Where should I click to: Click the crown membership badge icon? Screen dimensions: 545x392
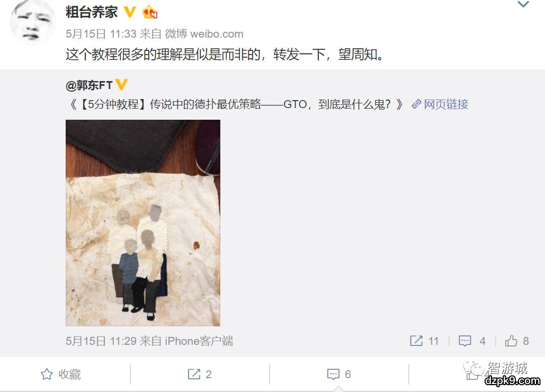click(150, 13)
